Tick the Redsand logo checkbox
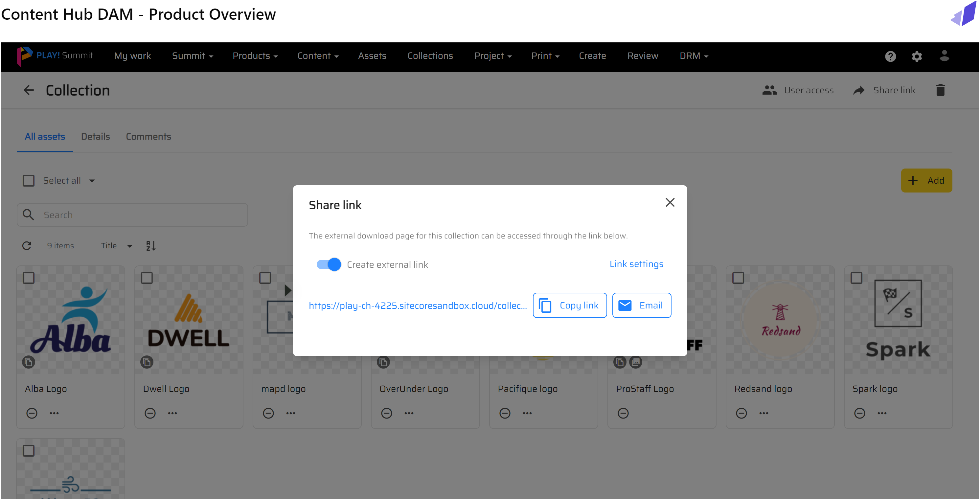This screenshot has width=980, height=499. click(x=738, y=278)
